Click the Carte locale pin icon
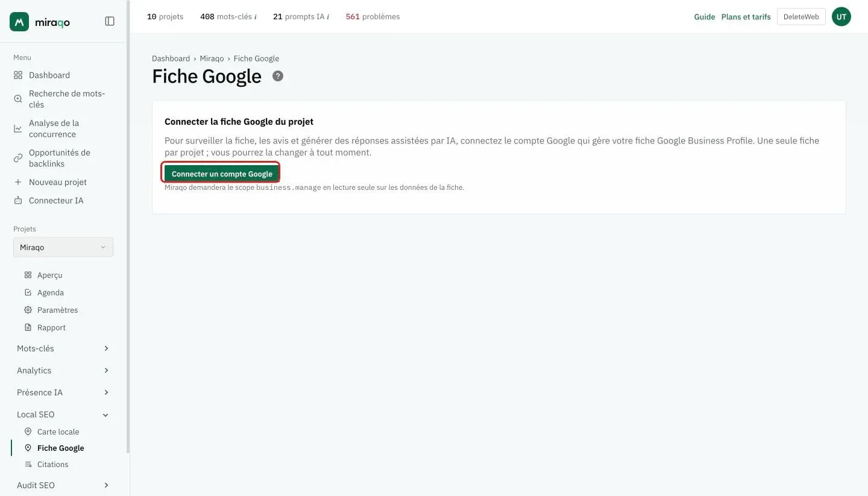The height and width of the screenshot is (496, 868). 28,432
